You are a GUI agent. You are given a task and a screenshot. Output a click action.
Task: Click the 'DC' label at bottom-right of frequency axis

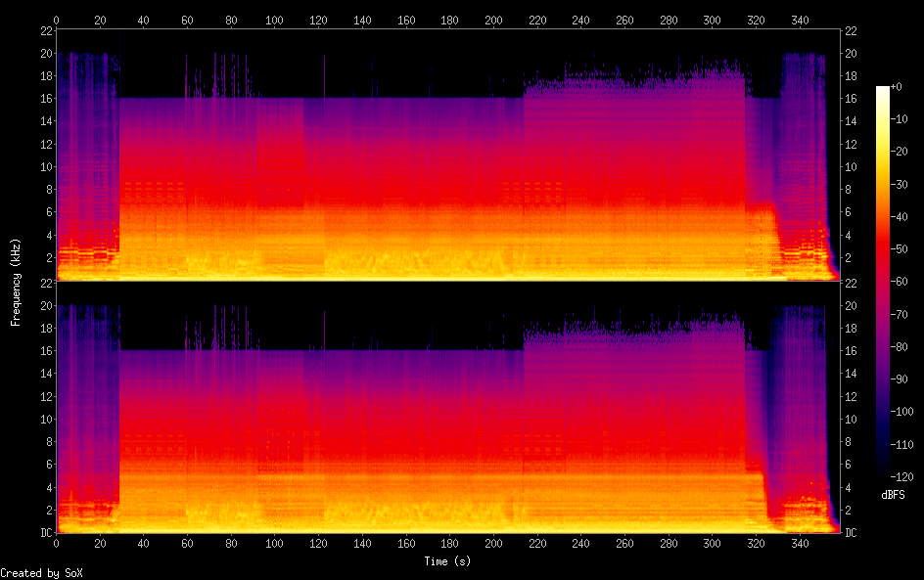852,533
